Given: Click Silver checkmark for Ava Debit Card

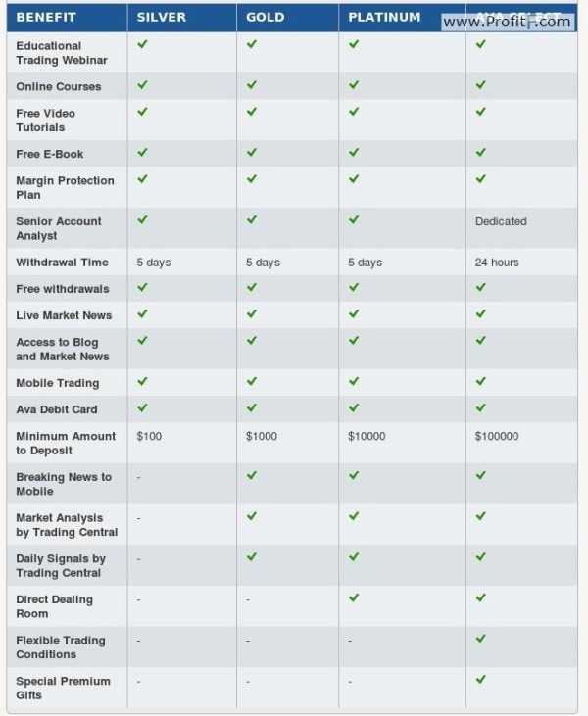Looking at the screenshot, I should coord(142,407).
